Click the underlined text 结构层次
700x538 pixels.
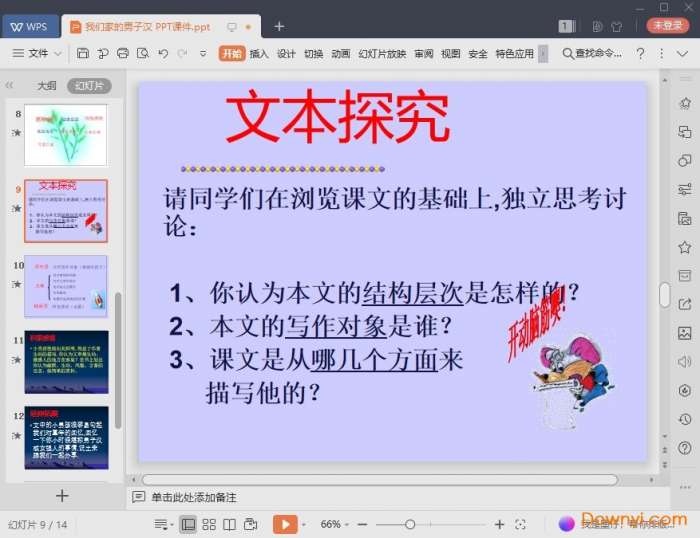click(412, 293)
